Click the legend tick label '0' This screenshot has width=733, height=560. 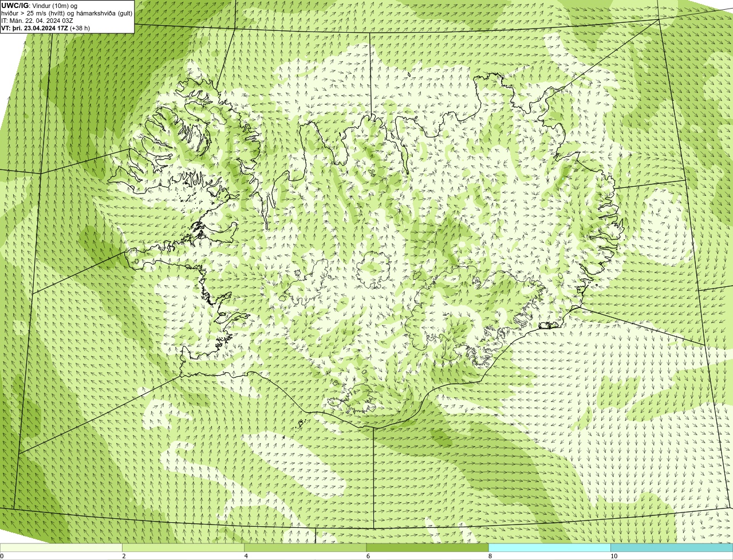[2, 556]
